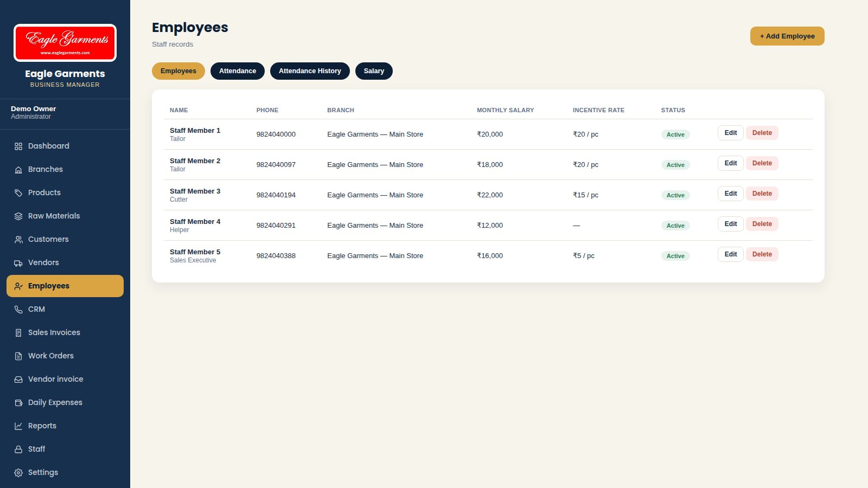Click the Staff lock icon
This screenshot has height=488, width=868.
(x=18, y=450)
